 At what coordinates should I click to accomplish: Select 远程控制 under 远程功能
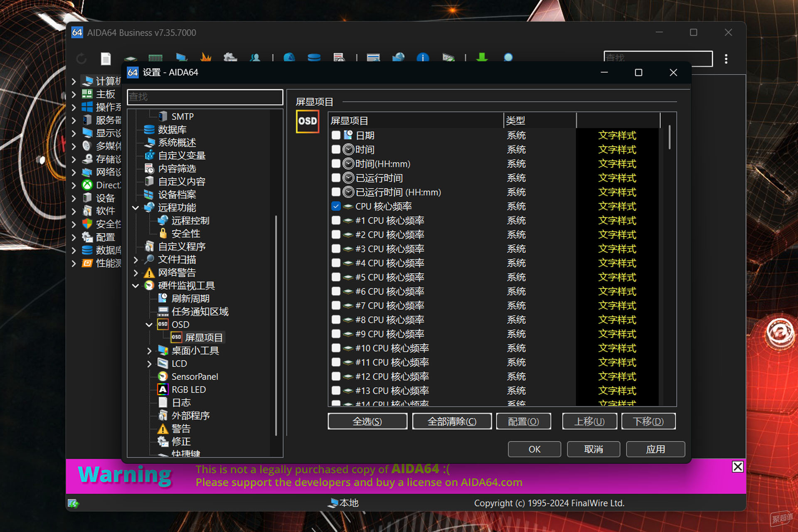(190, 221)
